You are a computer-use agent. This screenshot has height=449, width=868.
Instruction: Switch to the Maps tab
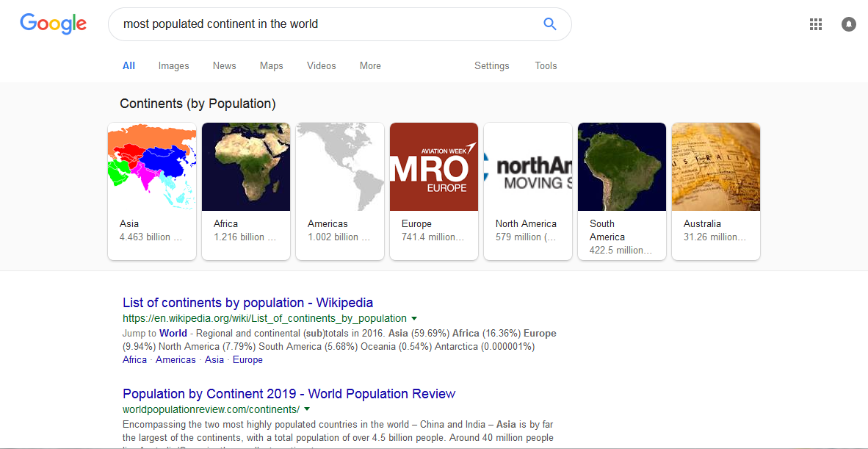click(x=271, y=66)
